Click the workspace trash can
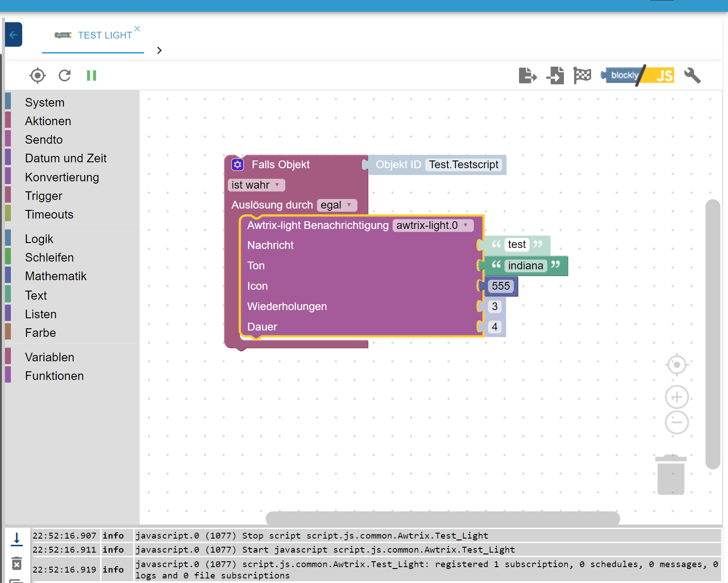 671,475
